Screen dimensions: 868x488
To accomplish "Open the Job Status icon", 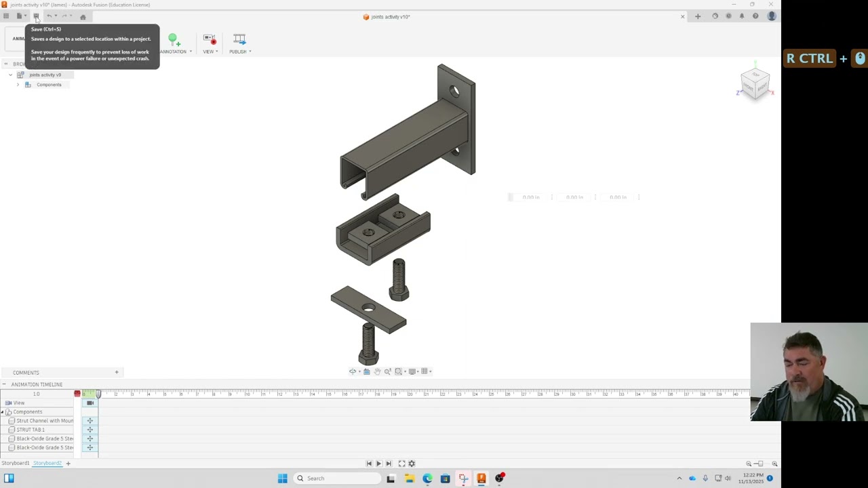I will click(728, 16).
